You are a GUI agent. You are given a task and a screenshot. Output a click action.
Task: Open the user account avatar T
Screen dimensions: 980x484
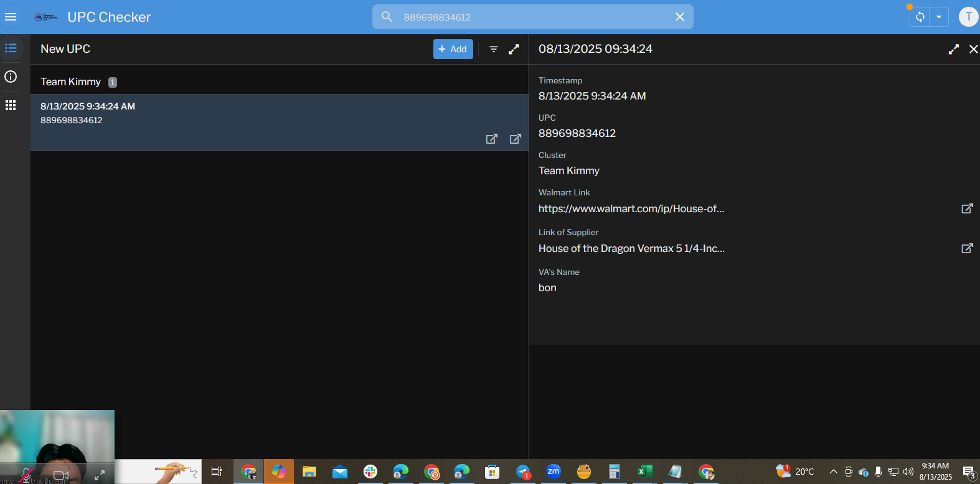point(968,17)
